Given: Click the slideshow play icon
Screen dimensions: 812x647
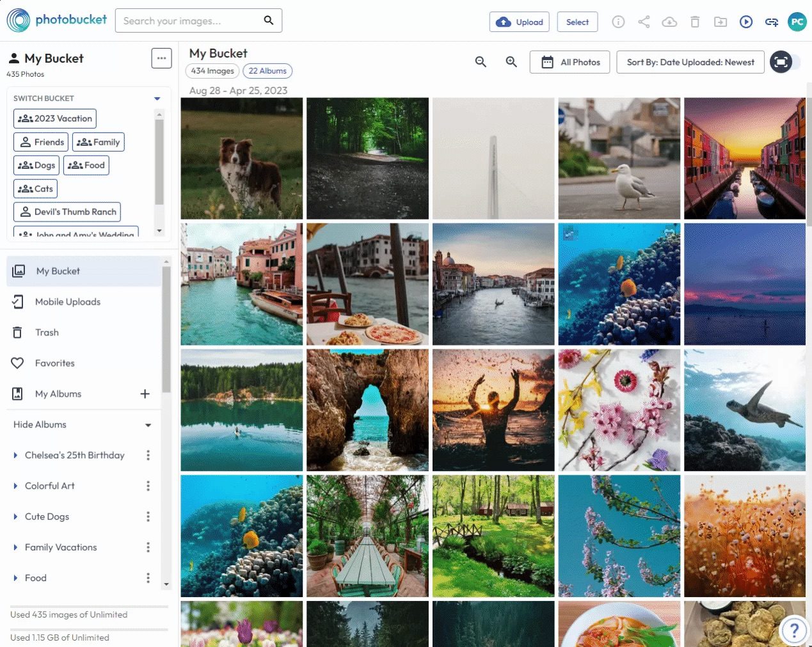Looking at the screenshot, I should tap(746, 22).
